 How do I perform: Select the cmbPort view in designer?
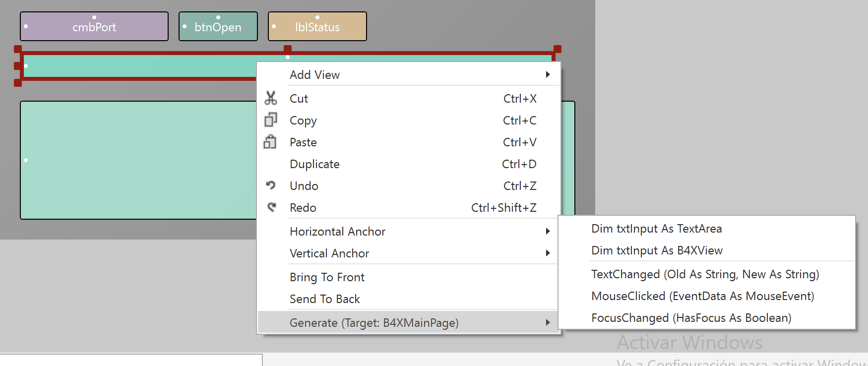94,27
